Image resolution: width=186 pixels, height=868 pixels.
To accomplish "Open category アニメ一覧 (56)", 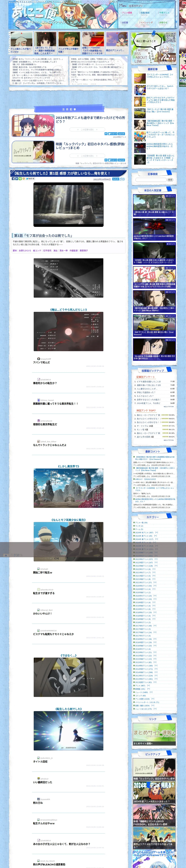I will pyautogui.click(x=141, y=523).
